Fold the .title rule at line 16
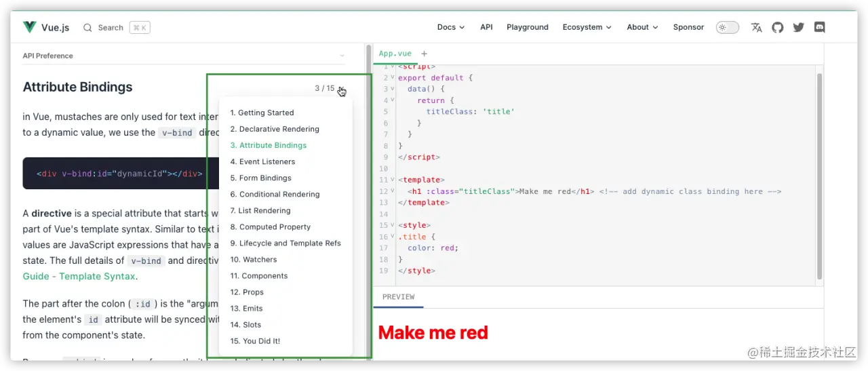Screen dimensions: 868x371 point(393,236)
